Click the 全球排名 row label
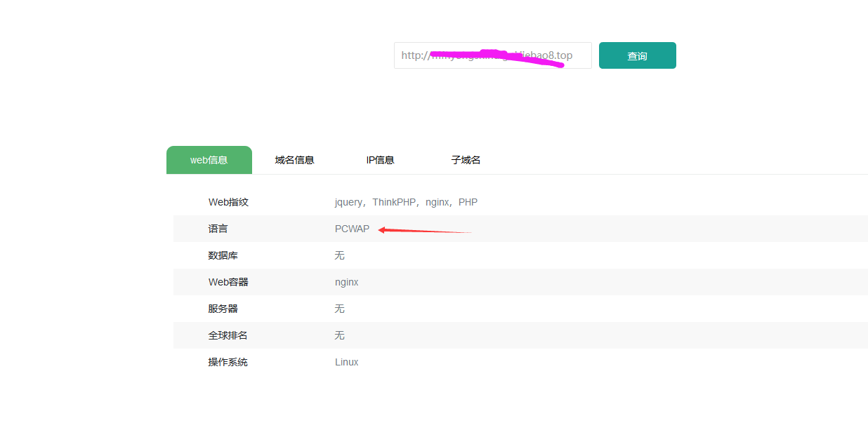The height and width of the screenshot is (430, 868). tap(228, 335)
